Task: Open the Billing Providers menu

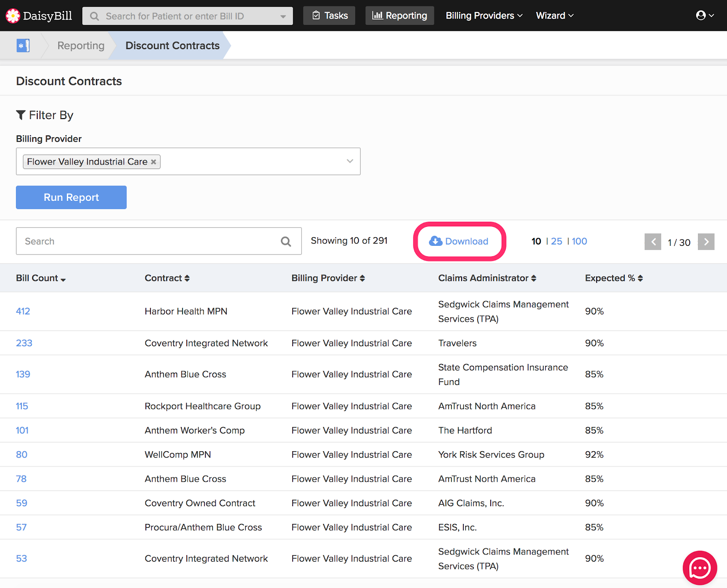Action: click(484, 15)
